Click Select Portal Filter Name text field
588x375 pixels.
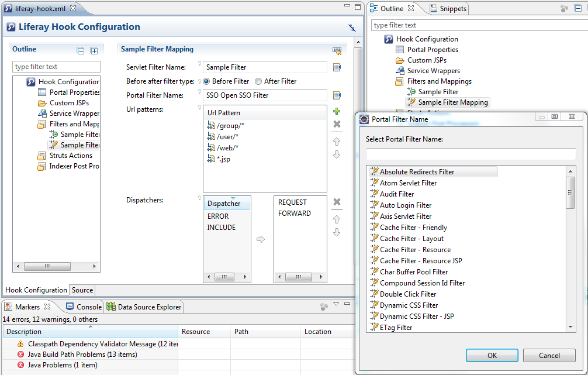point(471,154)
